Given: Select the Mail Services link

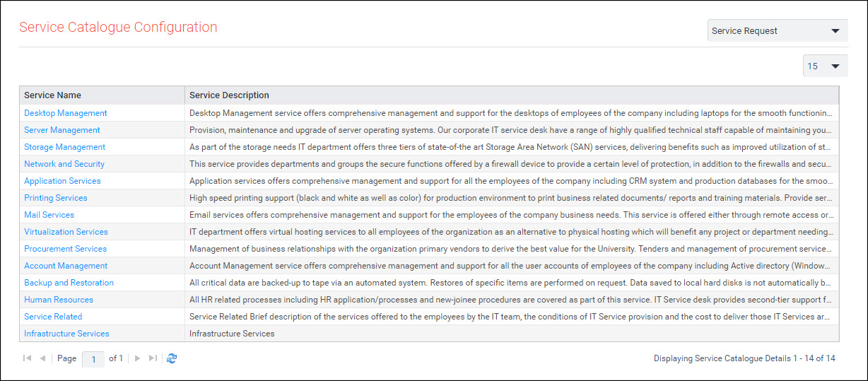Looking at the screenshot, I should (x=49, y=215).
